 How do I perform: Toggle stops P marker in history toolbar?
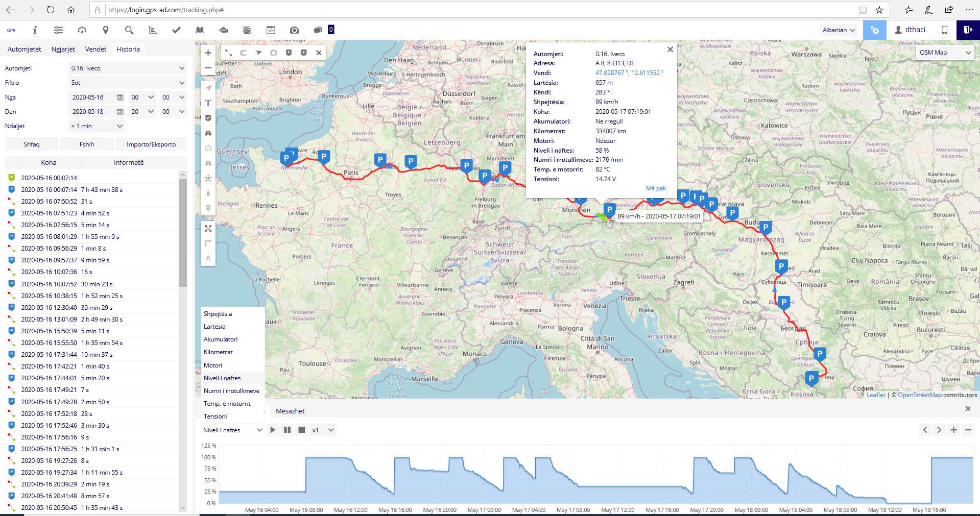(x=289, y=53)
